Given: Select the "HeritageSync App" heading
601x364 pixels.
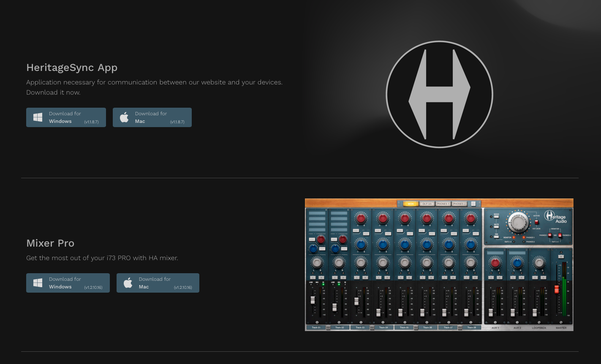Looking at the screenshot, I should 72,68.
